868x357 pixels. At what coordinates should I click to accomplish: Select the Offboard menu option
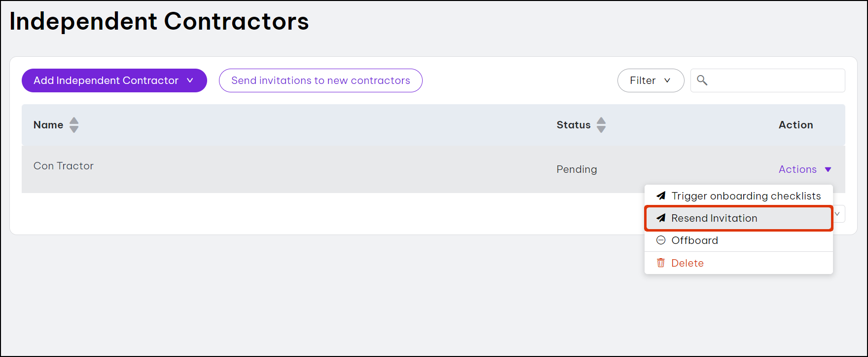[x=694, y=240]
